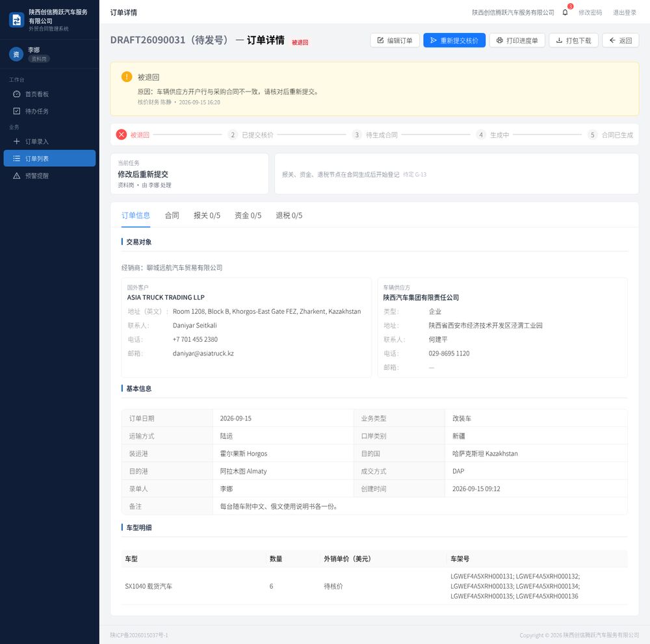Click the company logo icon in sidebar
Screen dimensions: 650x644
[x=17, y=20]
